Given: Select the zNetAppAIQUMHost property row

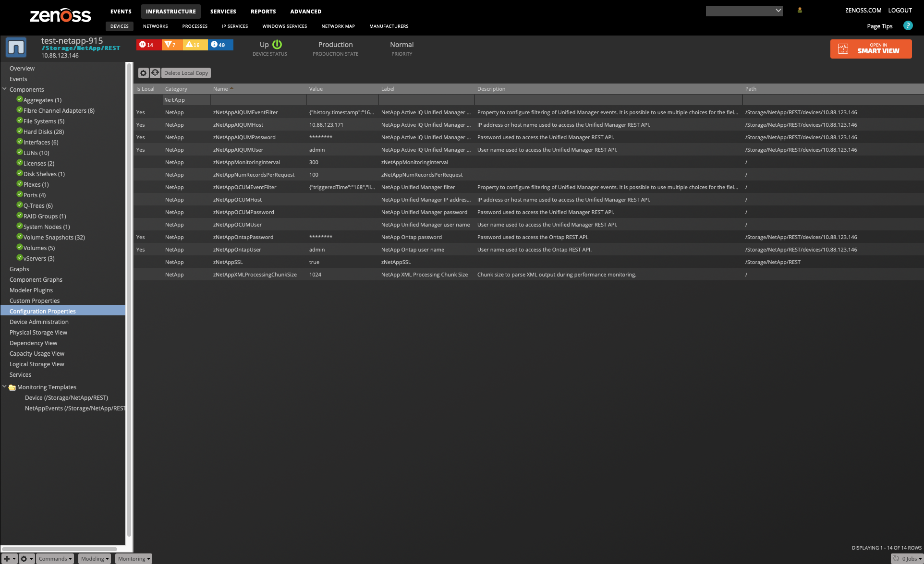Looking at the screenshot, I should pos(528,125).
